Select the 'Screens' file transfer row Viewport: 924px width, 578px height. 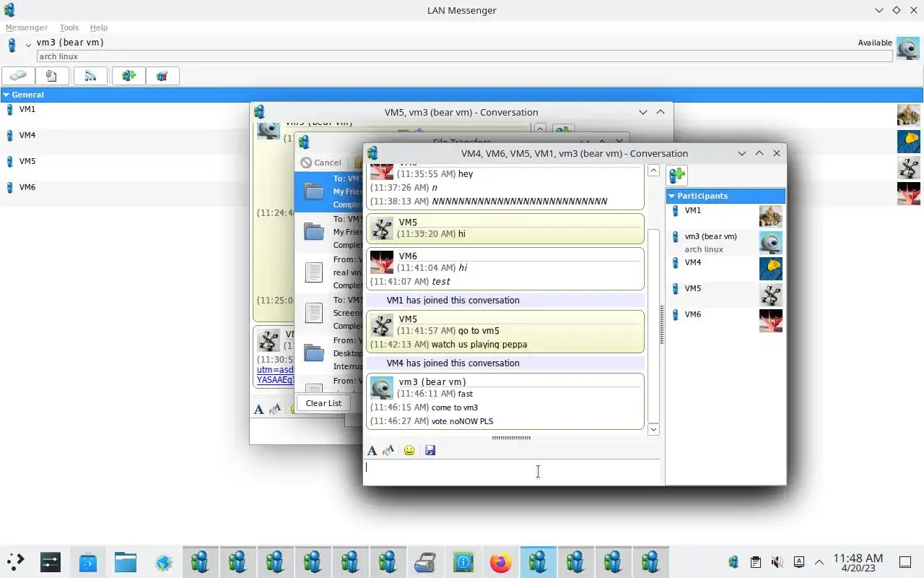tap(329, 313)
